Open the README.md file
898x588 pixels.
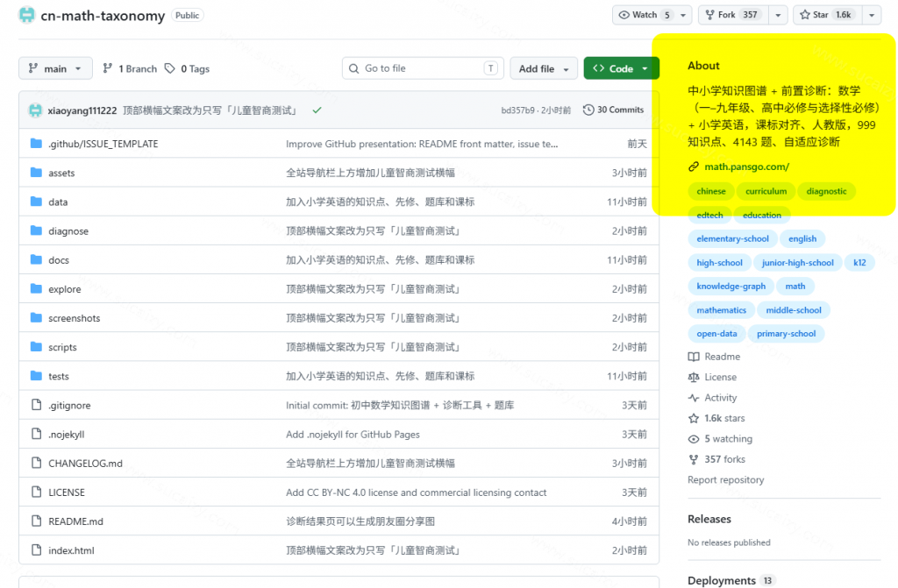[x=75, y=521]
